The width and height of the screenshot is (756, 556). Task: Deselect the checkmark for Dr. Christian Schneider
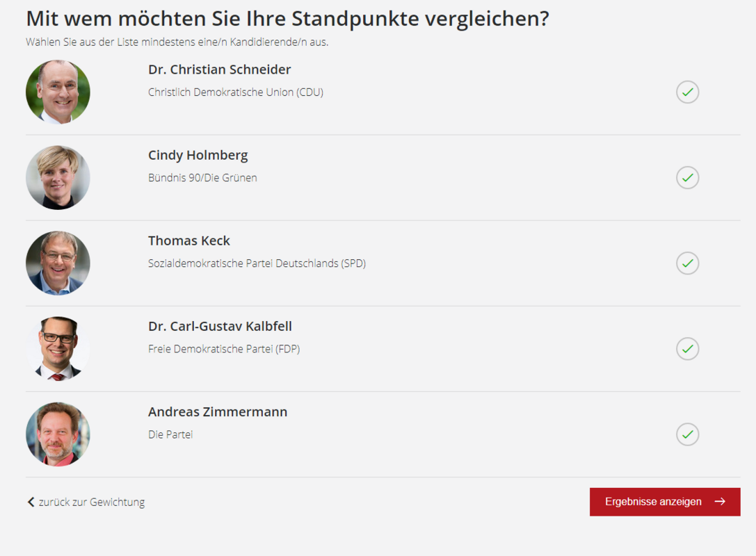pos(687,92)
